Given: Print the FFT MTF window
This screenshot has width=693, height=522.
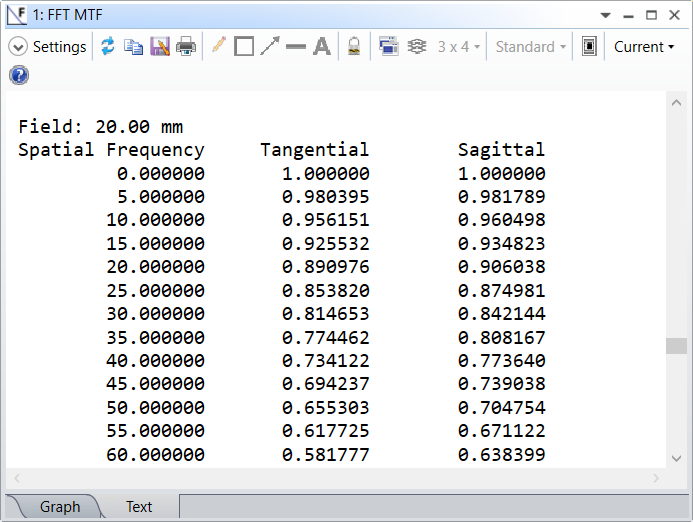Looking at the screenshot, I should click(x=186, y=46).
